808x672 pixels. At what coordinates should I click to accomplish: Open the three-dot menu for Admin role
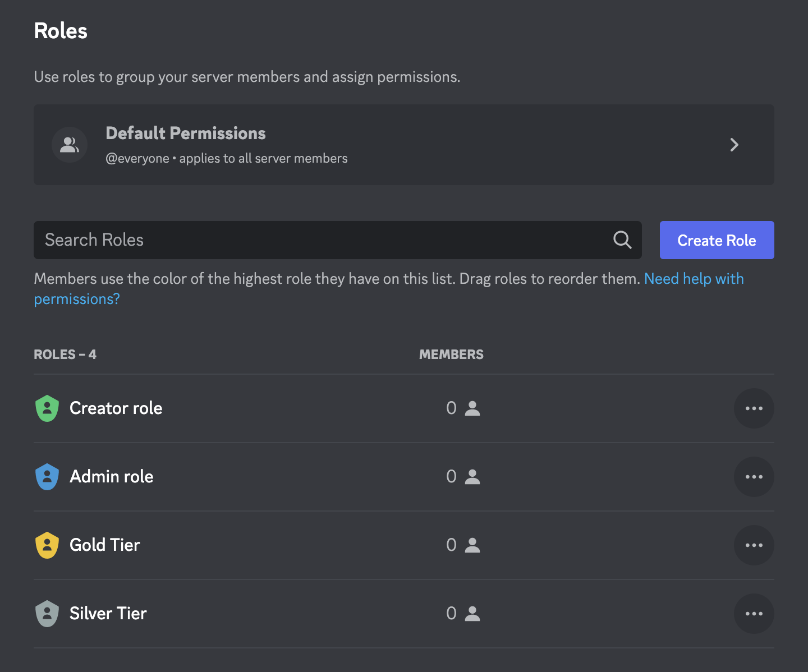click(x=754, y=477)
